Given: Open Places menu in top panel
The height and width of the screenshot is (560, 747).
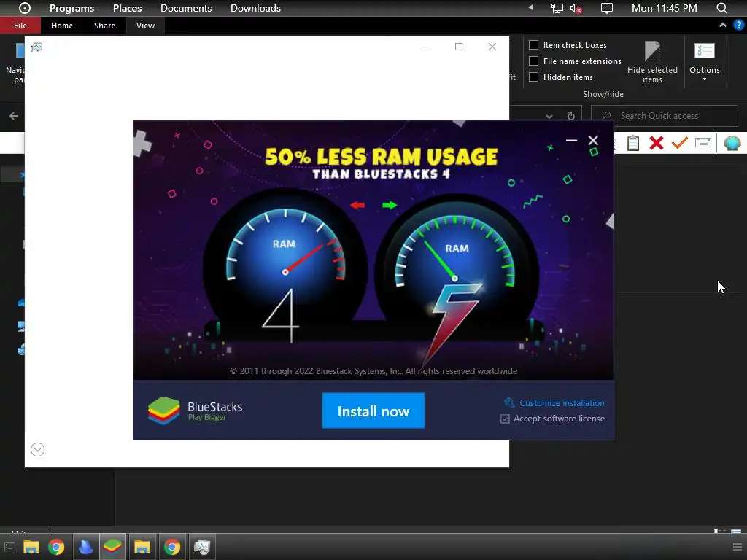Looking at the screenshot, I should click(x=127, y=8).
